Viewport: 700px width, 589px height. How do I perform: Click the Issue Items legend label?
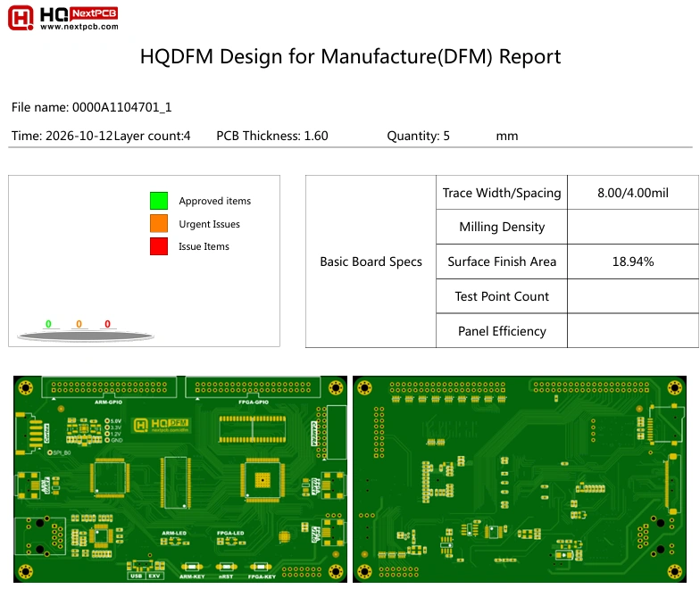(x=204, y=246)
